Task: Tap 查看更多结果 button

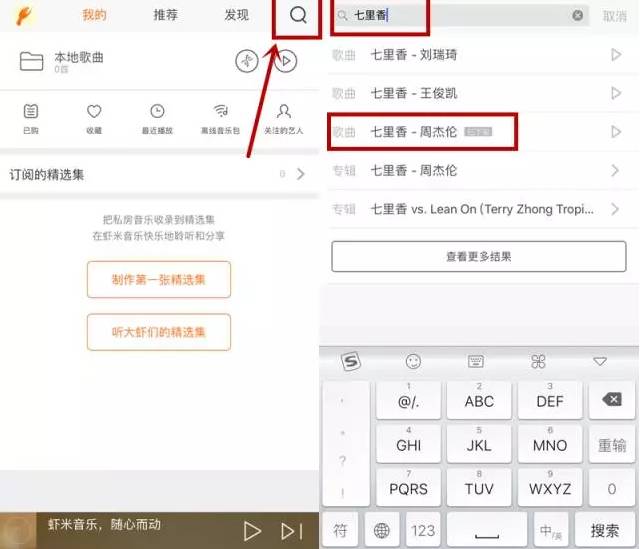Action: [x=479, y=257]
